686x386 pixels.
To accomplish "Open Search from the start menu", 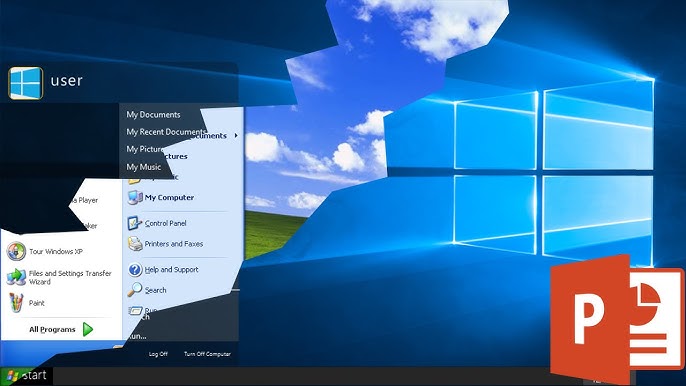I will tap(155, 290).
